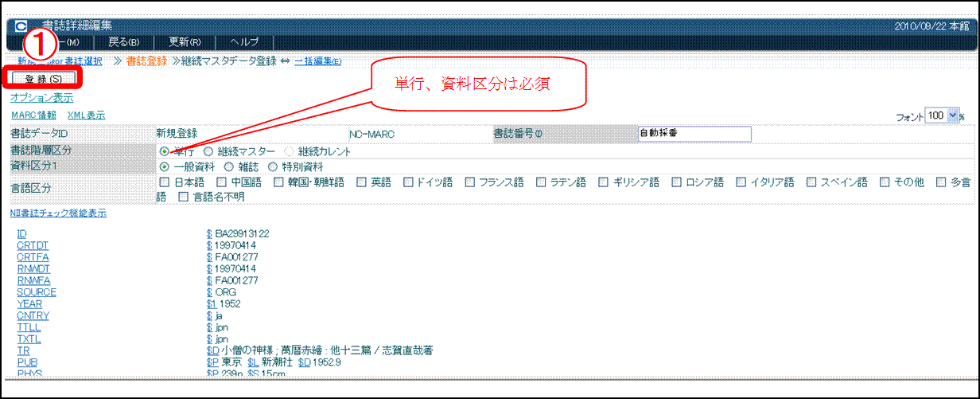Click the 書誌番号 input field

[694, 134]
